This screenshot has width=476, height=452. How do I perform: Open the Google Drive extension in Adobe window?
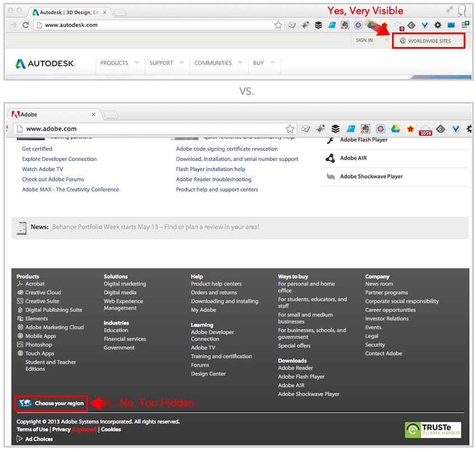click(x=395, y=129)
